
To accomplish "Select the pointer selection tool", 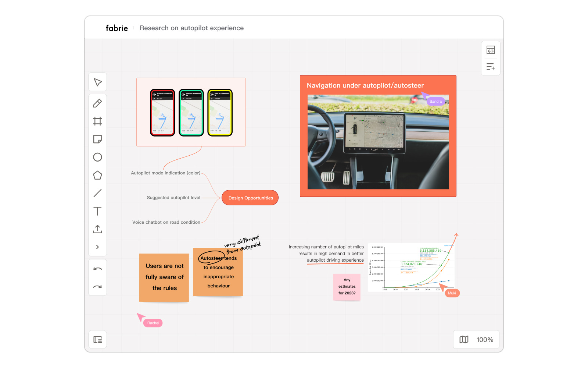I will pyautogui.click(x=97, y=82).
